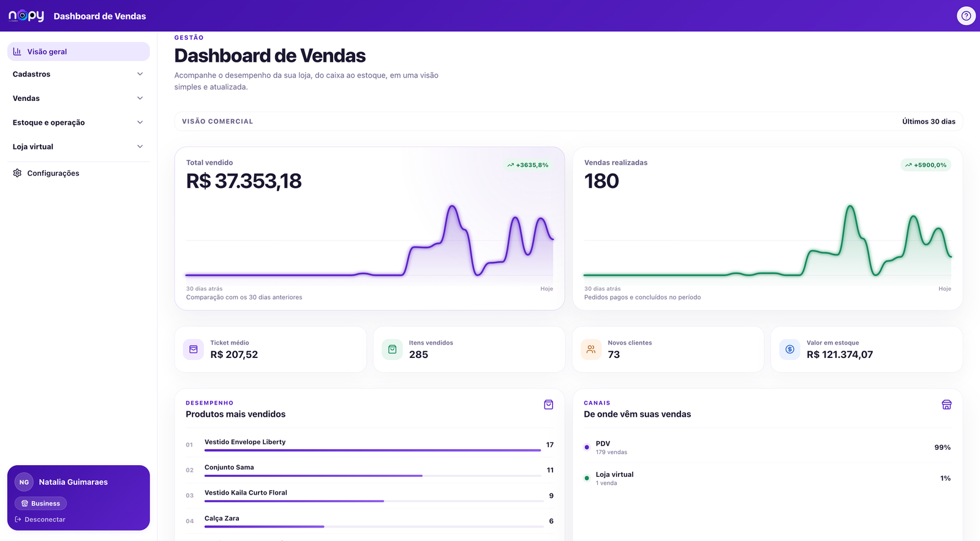Click the Total vendido line chart

pos(369,241)
